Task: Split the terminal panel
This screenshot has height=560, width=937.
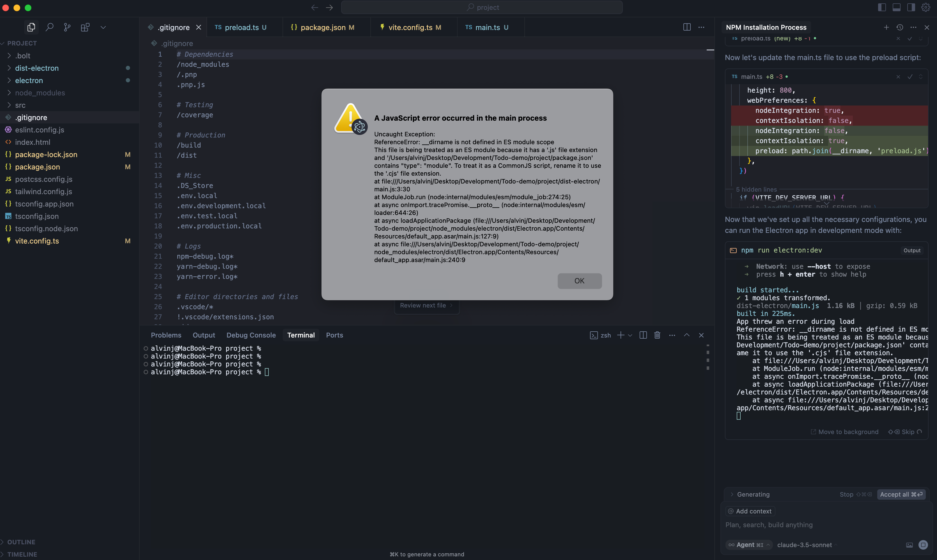Action: [643, 335]
